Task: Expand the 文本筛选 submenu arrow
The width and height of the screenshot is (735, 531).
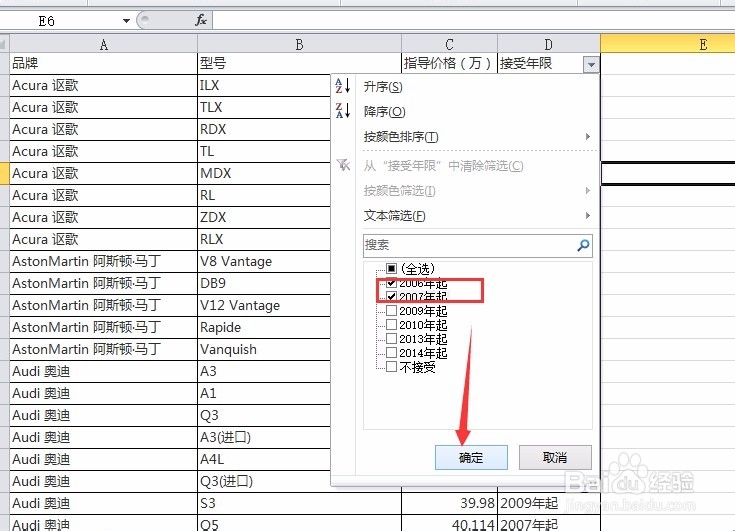Action: 588,216
